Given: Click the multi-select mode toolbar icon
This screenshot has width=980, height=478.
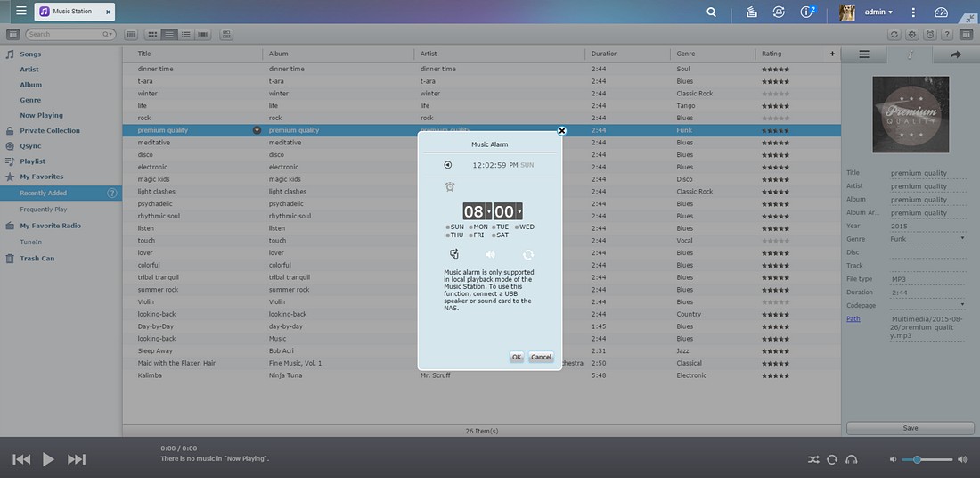Looking at the screenshot, I should [226, 35].
